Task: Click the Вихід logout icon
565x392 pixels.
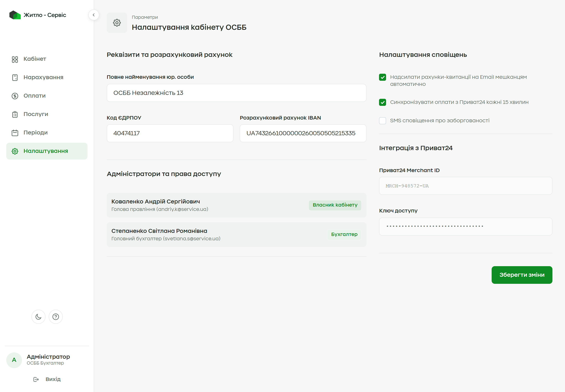Action: (36, 379)
